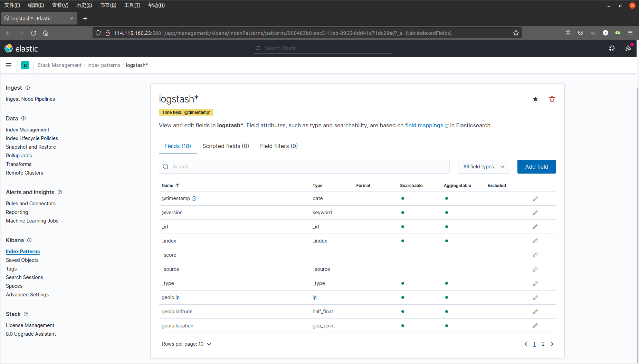Open 8.0 Upgrade Assistant

point(31,334)
